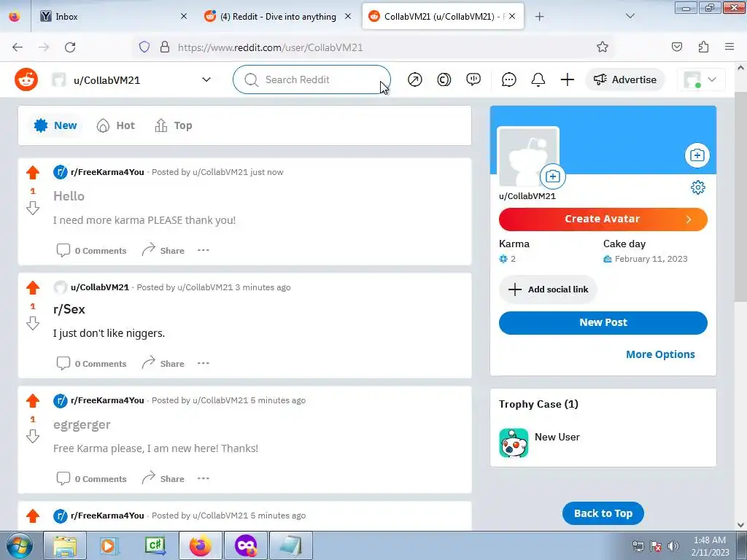Click the profile settings gear icon
Screen dimensions: 747x560
coord(698,187)
